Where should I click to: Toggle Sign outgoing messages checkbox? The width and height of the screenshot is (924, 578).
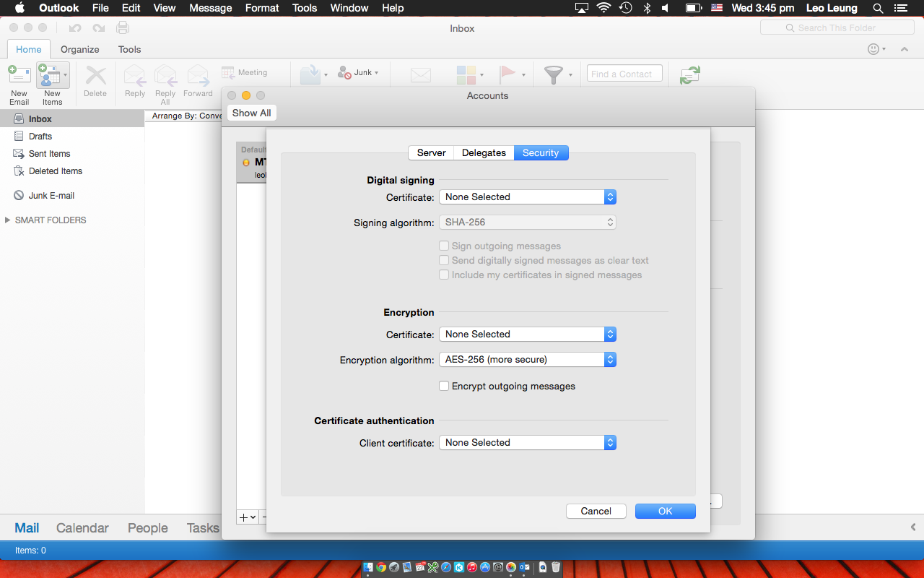pyautogui.click(x=444, y=246)
